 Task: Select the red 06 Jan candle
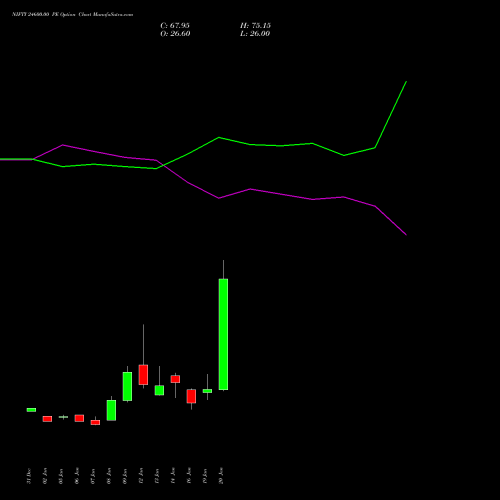point(79,418)
